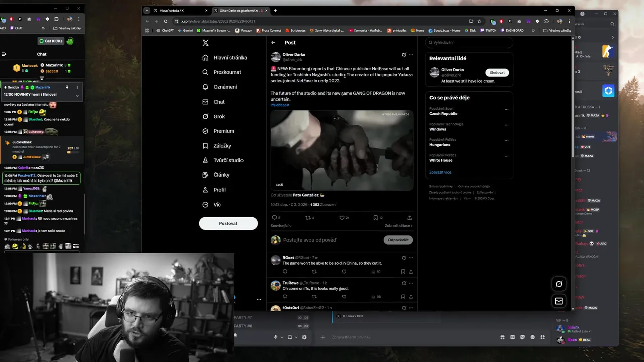
Task: Open more options on TruRowe's reply
Action: pos(411,283)
